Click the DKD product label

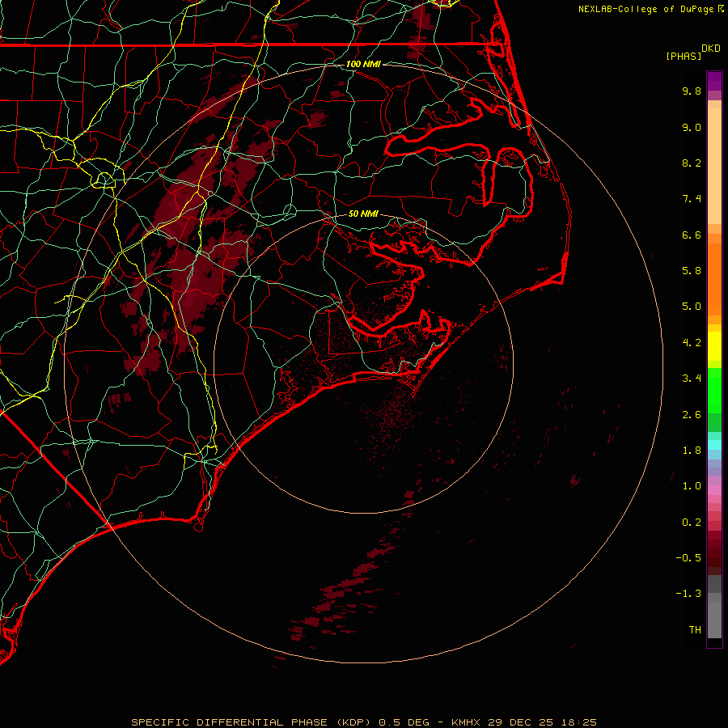click(x=710, y=48)
